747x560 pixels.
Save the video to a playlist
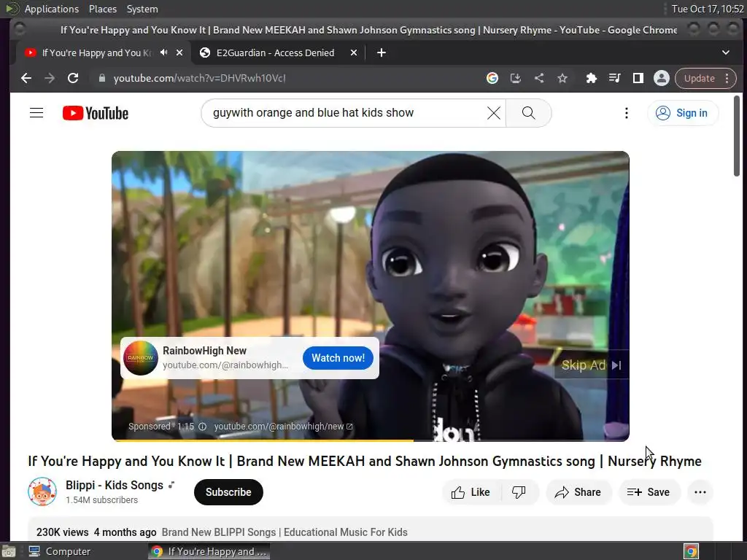649,492
